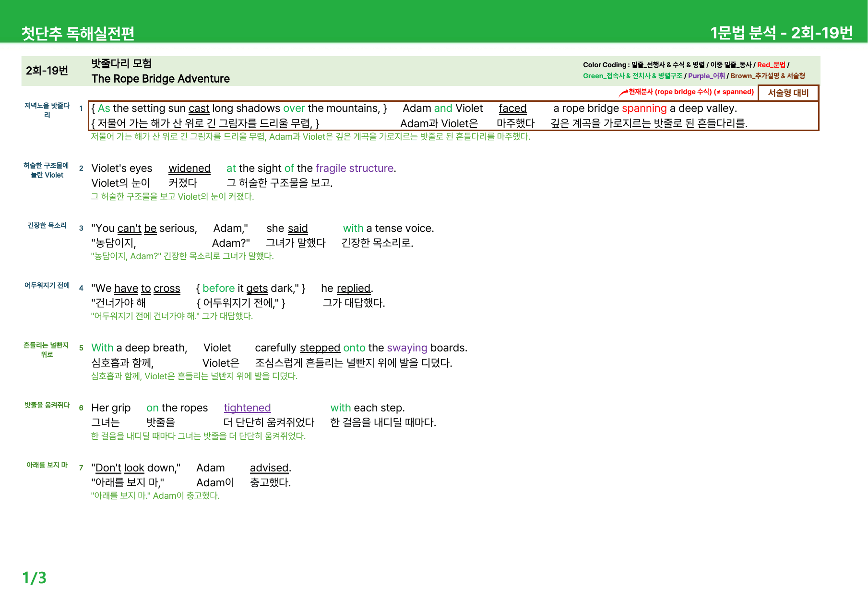
Task: Click the purple underlined word 'tightened'
Action: 247,408
